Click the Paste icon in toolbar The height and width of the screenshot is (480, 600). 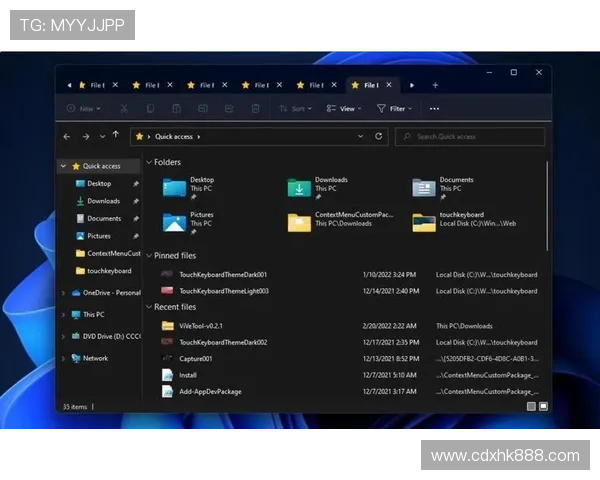pyautogui.click(x=176, y=109)
